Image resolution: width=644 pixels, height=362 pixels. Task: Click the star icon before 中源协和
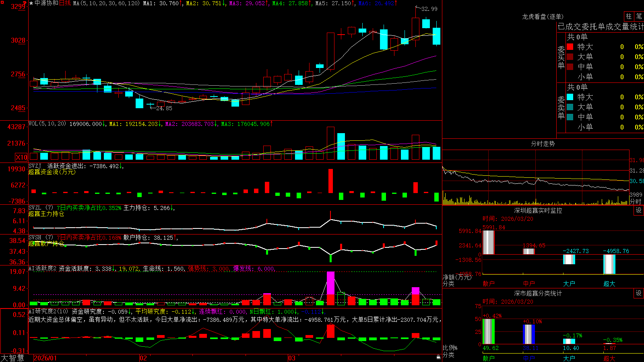pyautogui.click(x=31, y=3)
